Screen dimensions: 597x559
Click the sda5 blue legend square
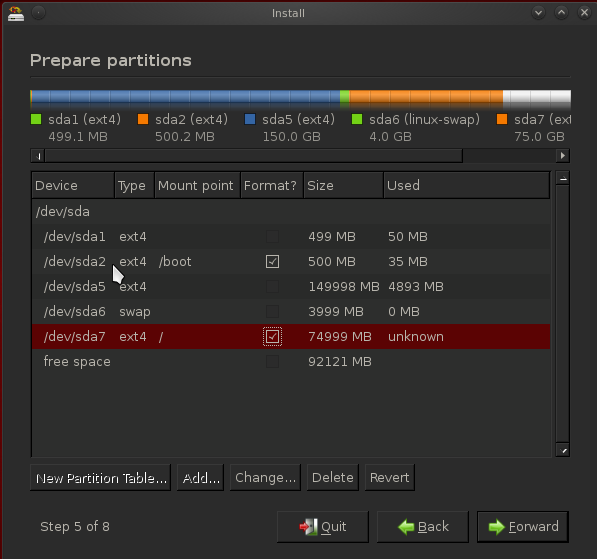pyautogui.click(x=250, y=119)
